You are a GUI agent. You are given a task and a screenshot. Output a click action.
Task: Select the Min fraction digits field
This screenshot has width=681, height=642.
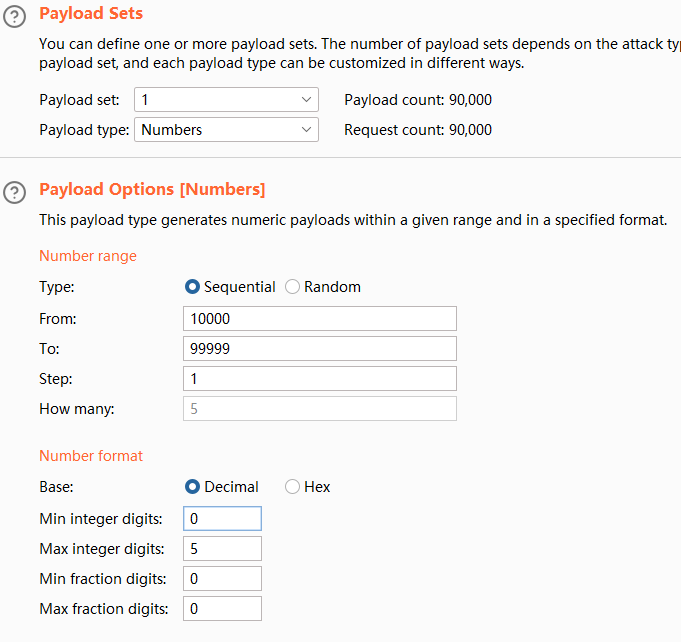point(222,579)
